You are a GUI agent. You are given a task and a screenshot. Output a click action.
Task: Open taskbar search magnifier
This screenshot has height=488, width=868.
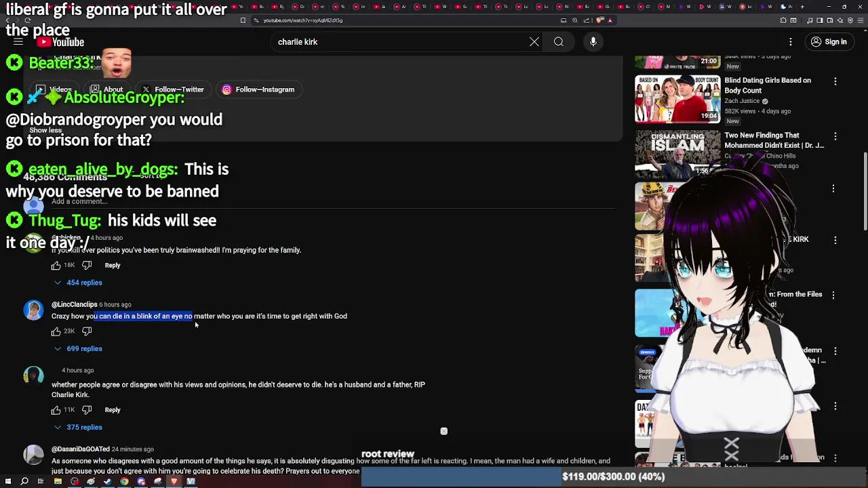[24, 482]
